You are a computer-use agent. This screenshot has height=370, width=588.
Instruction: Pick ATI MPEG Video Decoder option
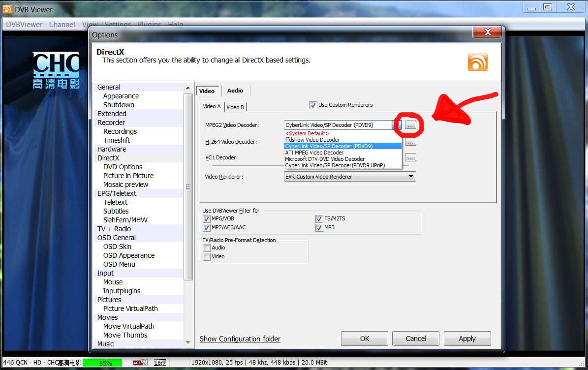coord(343,153)
